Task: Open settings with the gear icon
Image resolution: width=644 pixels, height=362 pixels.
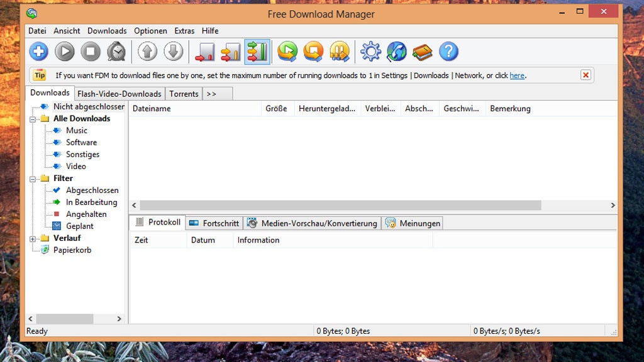Action: coord(370,52)
